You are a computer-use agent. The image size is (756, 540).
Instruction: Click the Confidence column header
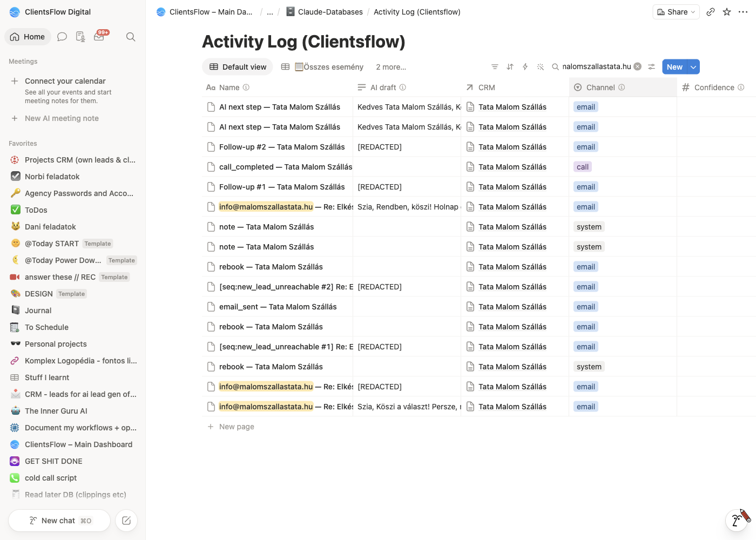pyautogui.click(x=716, y=87)
